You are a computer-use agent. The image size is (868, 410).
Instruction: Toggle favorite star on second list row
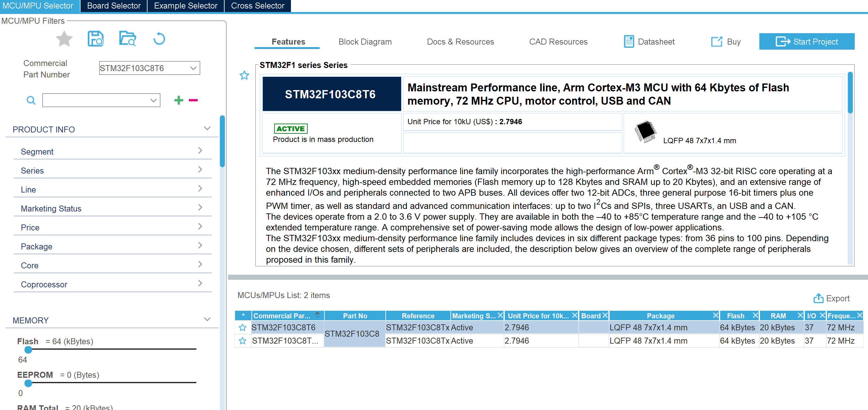click(x=242, y=340)
